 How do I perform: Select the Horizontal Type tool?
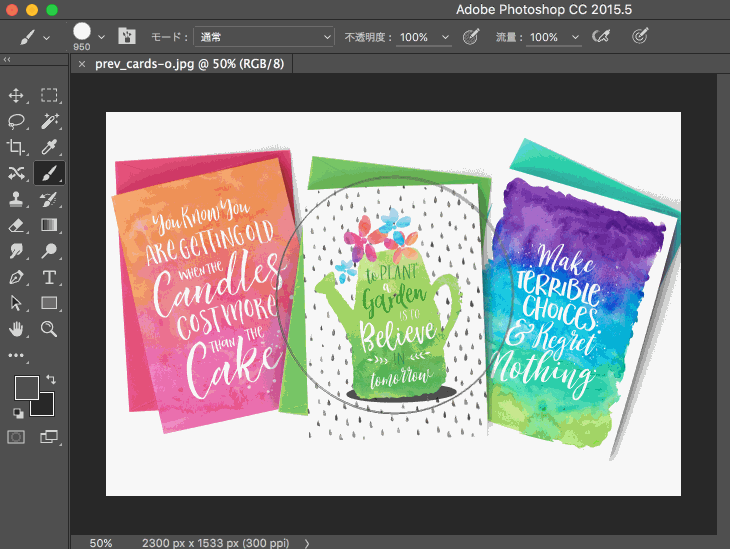[49, 277]
